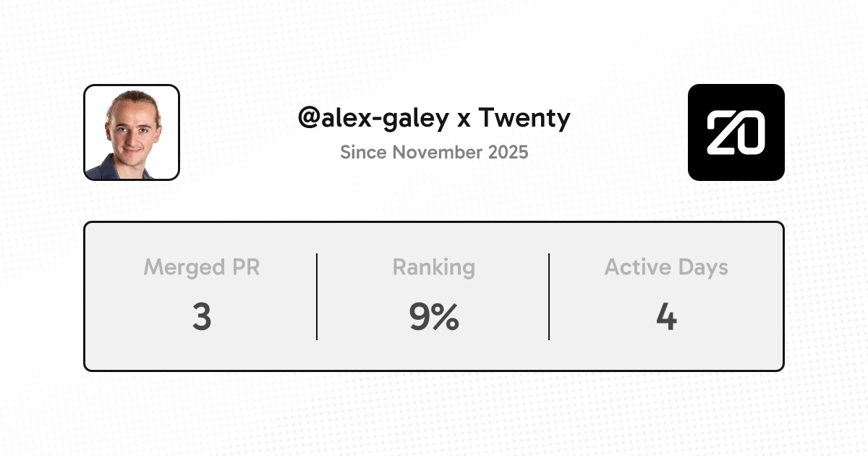Click the 9% ranking value
Screen dimensions: 868x456
click(x=433, y=317)
